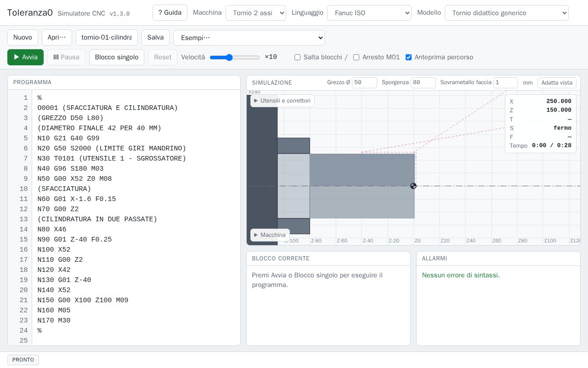Open the Linguaggio Fanuc ISO dropdown
588x368 pixels.
369,13
